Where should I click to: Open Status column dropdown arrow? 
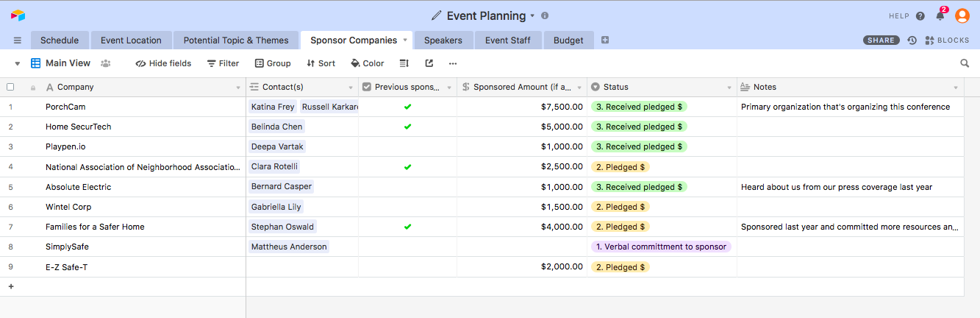tap(729, 88)
